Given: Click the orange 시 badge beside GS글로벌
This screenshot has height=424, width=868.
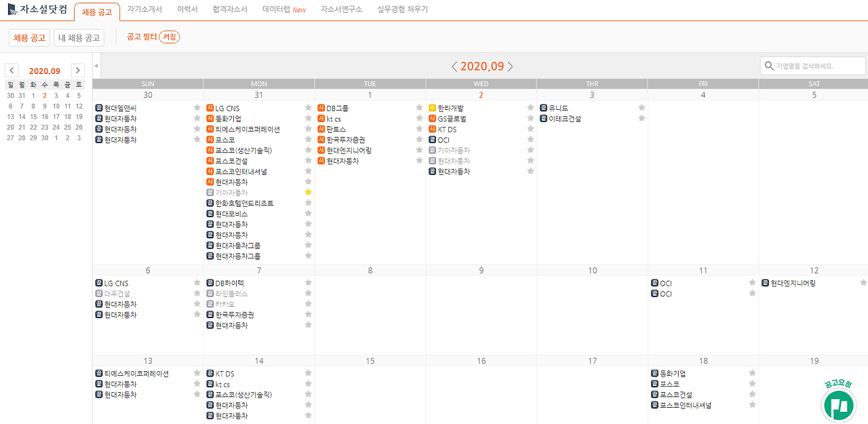Looking at the screenshot, I should (433, 119).
